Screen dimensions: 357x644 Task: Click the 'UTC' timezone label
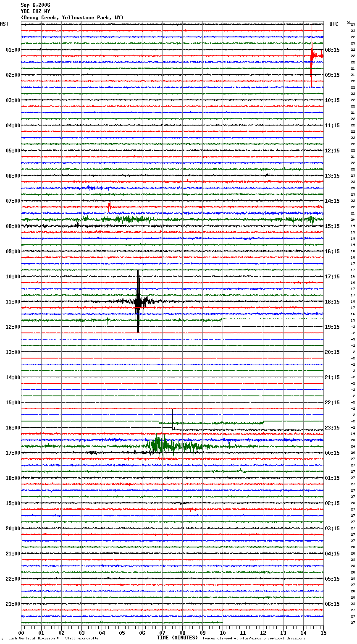334,24
